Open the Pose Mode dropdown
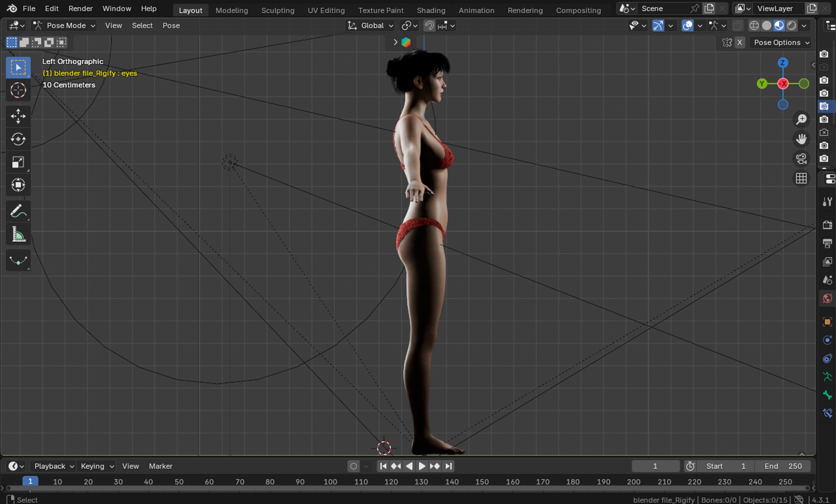The width and height of the screenshot is (836, 504). click(64, 26)
